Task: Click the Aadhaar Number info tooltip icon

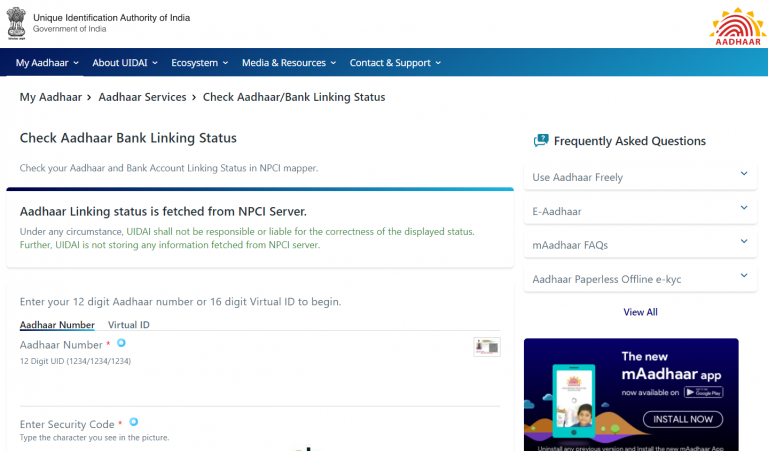Action: 122,343
